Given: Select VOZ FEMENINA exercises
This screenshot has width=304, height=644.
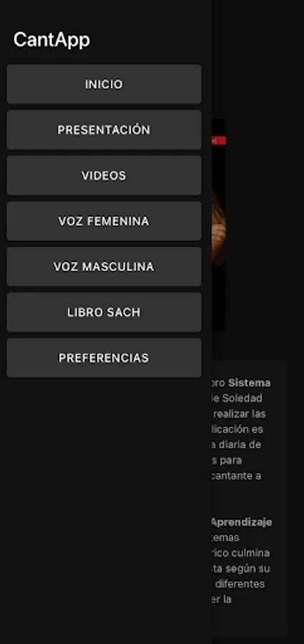Looking at the screenshot, I should (x=104, y=221).
